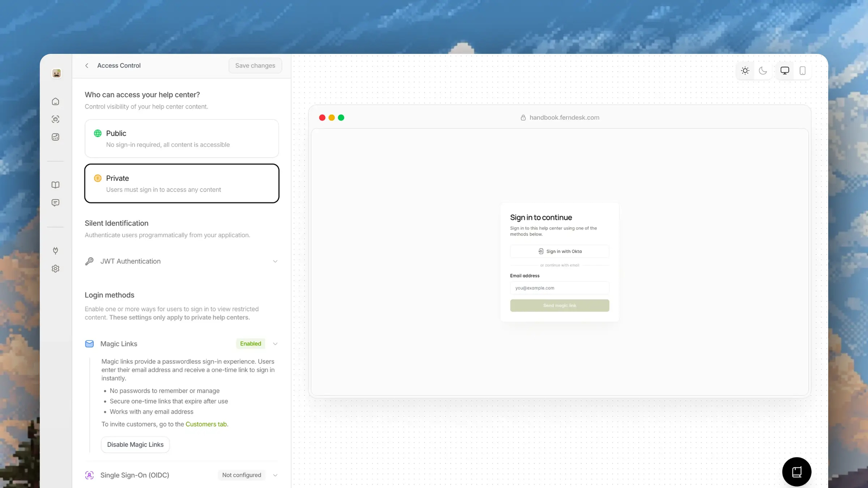Image resolution: width=868 pixels, height=488 pixels.
Task: Open the Customers tab link
Action: click(206, 424)
